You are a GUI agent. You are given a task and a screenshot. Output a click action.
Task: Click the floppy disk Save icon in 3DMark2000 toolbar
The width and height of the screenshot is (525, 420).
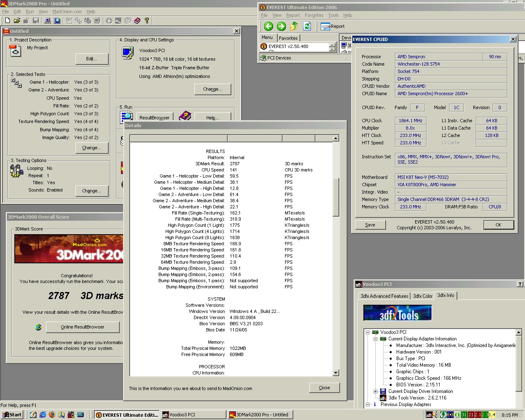click(36, 21)
